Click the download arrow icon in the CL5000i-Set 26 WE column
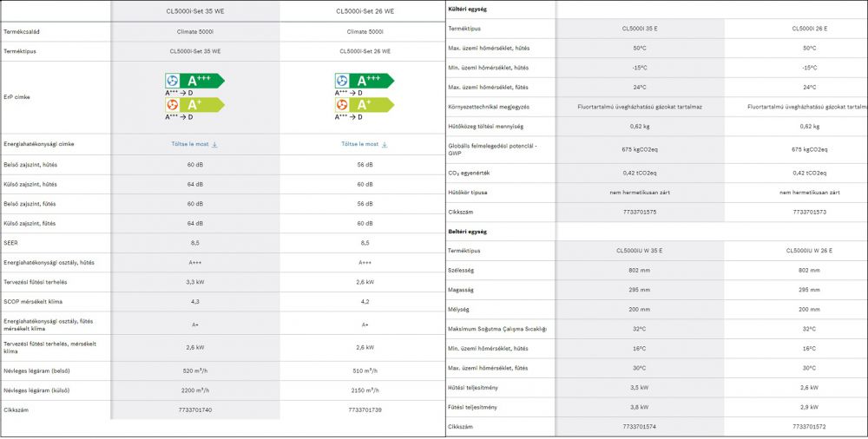 (x=385, y=145)
